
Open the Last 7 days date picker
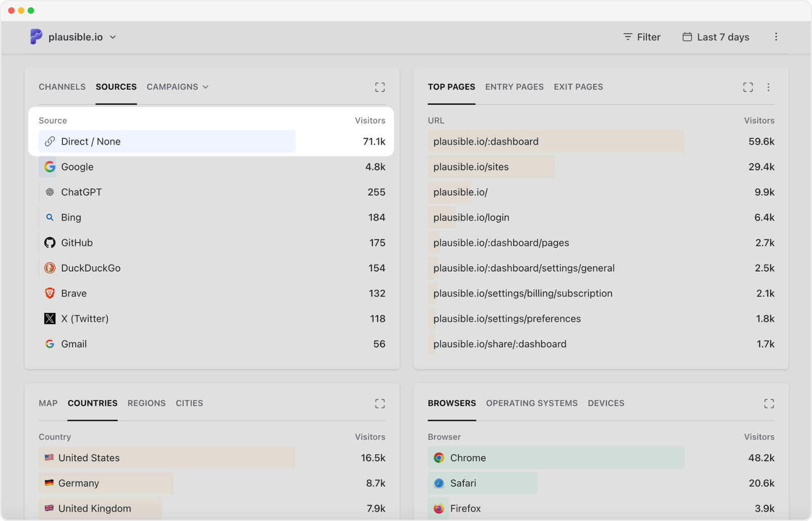(716, 37)
